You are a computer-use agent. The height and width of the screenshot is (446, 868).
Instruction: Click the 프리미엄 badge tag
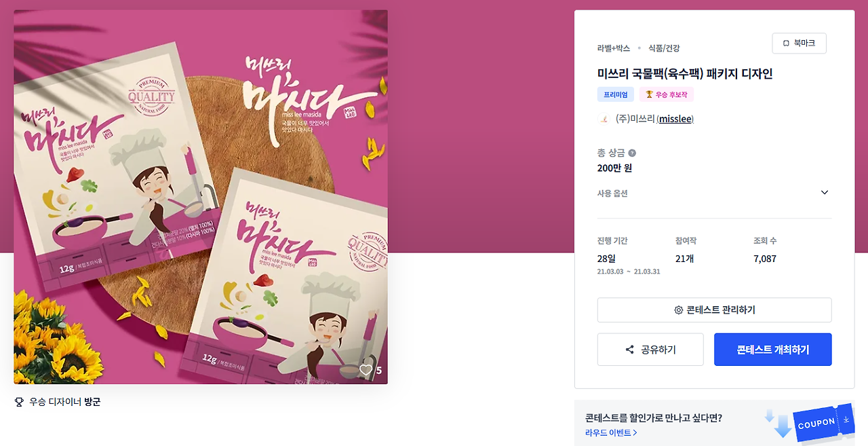pyautogui.click(x=616, y=94)
